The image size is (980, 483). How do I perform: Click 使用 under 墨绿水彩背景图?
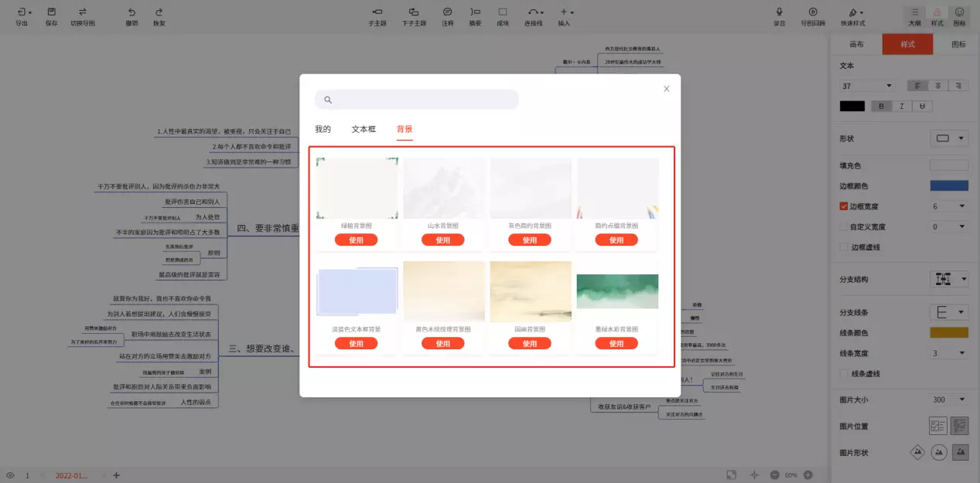[616, 344]
